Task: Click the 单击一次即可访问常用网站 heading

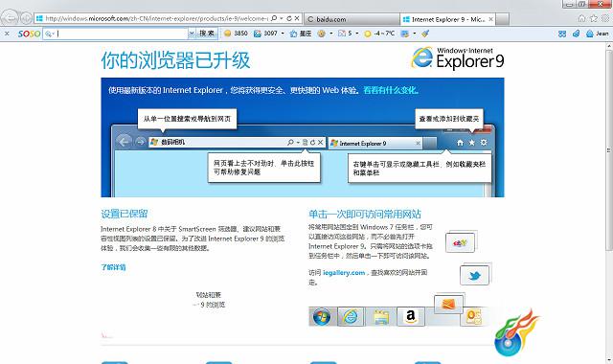Action: coord(365,214)
